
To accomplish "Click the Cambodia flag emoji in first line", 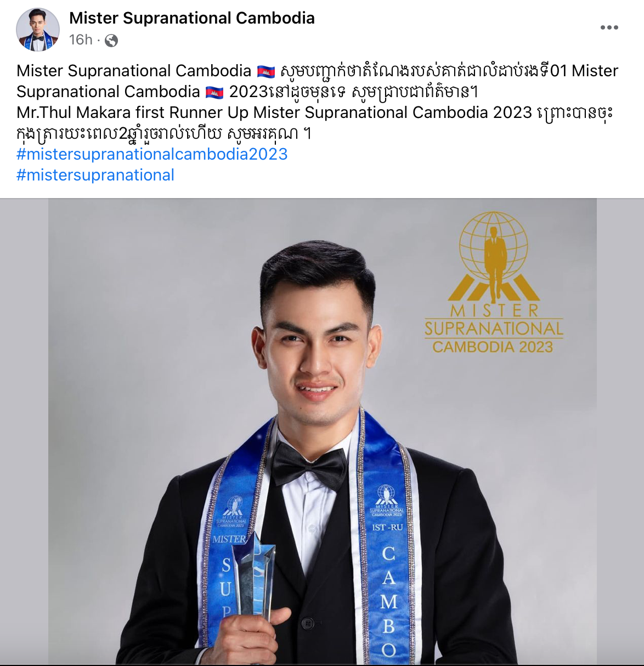I will 265,71.
